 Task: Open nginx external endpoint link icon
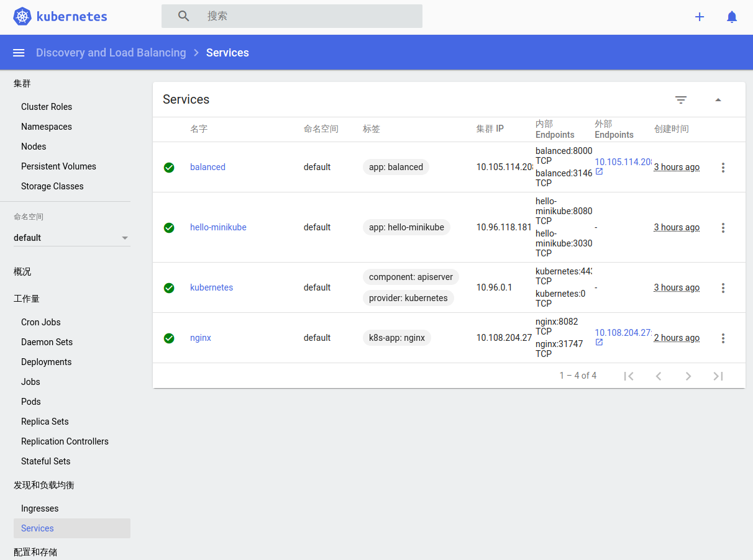click(599, 343)
